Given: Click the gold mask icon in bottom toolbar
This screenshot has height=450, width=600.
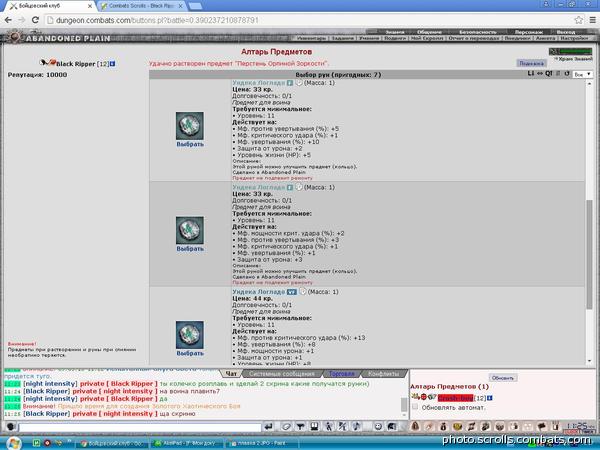Looking at the screenshot, I should click(457, 426).
